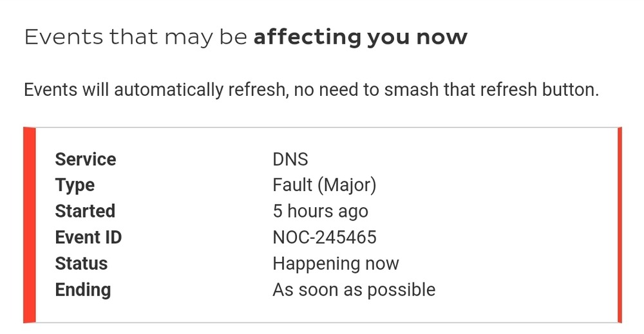
Task: Select the "Status" field label
Action: [x=81, y=263]
